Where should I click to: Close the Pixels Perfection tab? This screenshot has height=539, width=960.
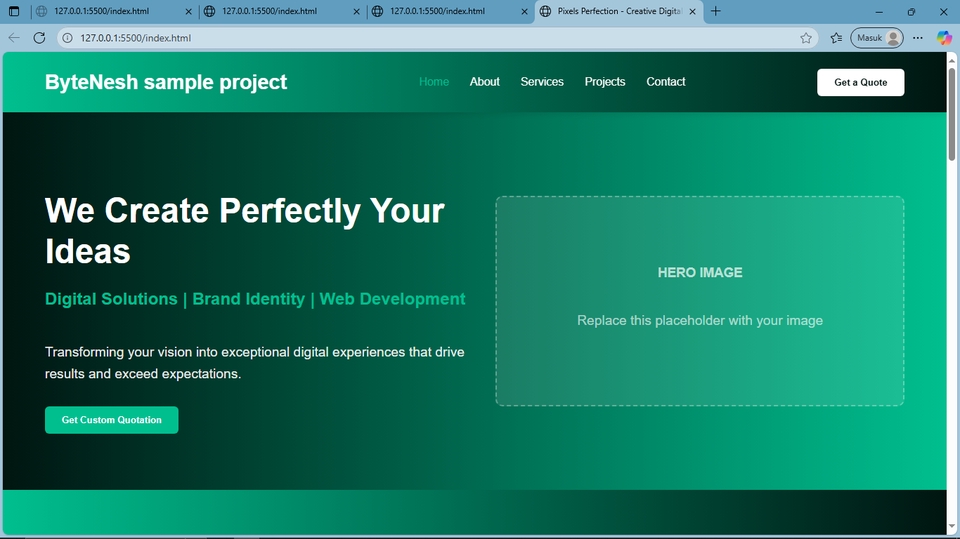pos(692,12)
